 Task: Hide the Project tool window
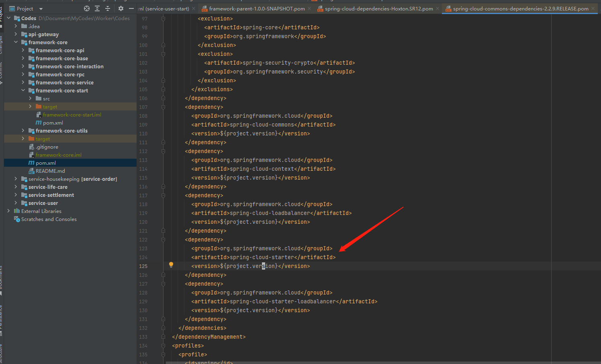(x=131, y=8)
